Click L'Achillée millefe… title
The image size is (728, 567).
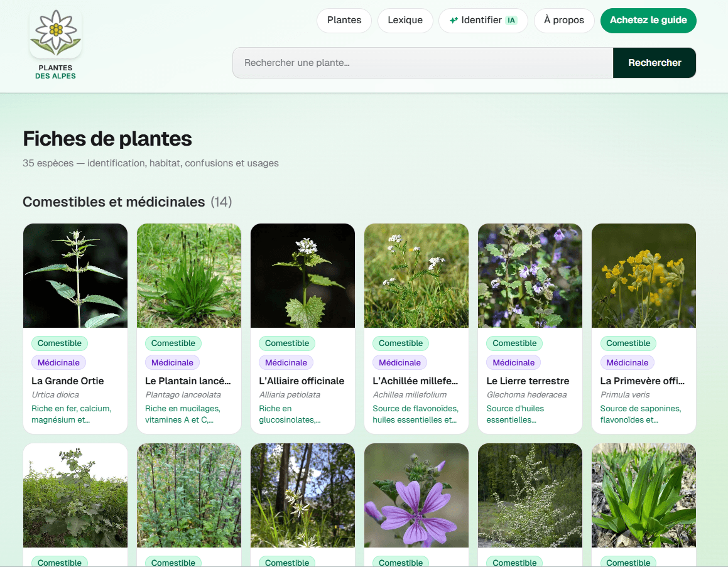tap(416, 381)
